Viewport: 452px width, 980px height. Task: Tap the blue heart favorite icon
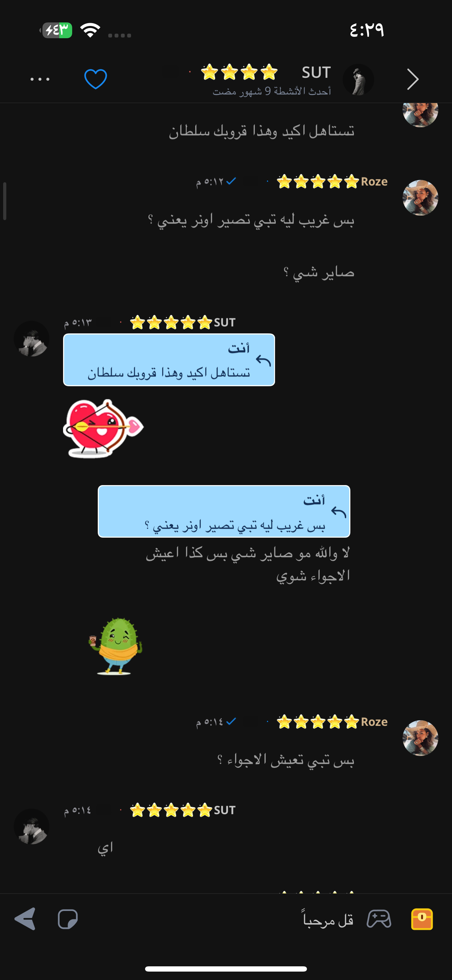pos(96,79)
